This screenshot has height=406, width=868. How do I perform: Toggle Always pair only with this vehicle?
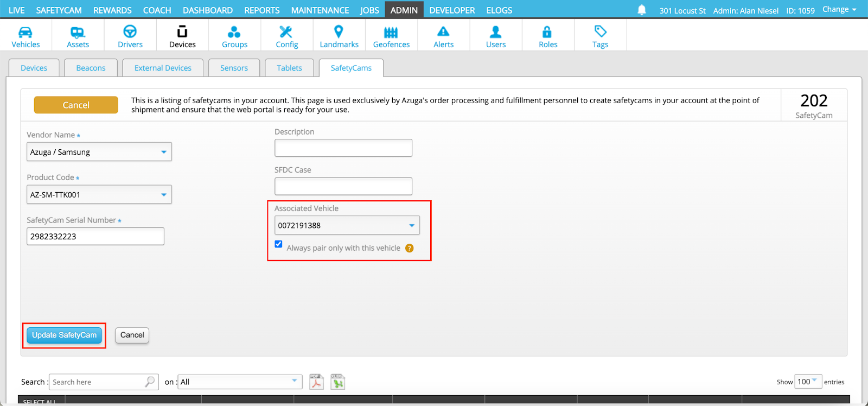pyautogui.click(x=278, y=244)
